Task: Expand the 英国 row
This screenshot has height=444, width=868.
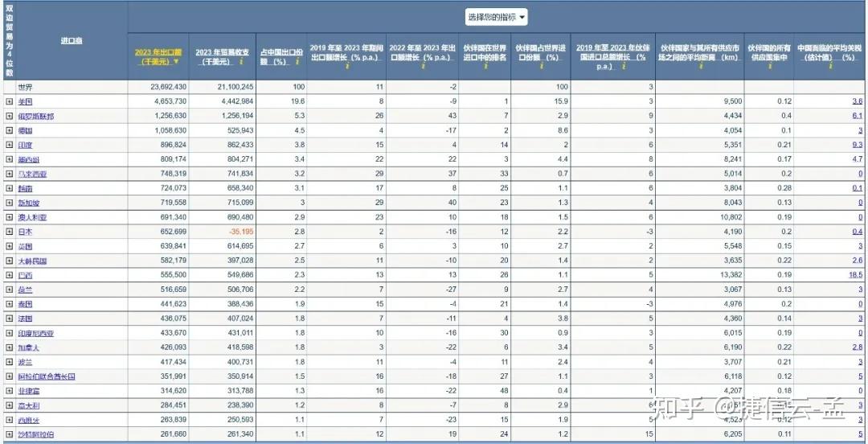Action: 10,246
